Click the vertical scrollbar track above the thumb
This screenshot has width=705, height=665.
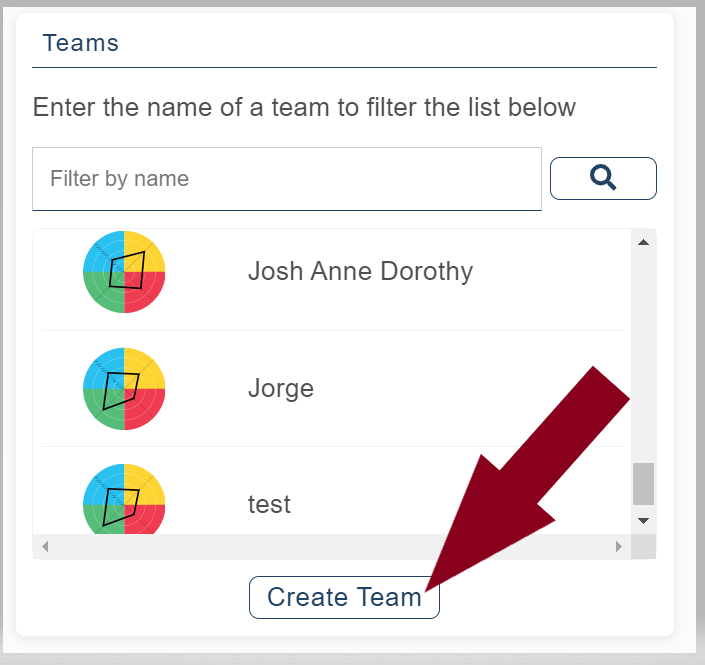643,350
